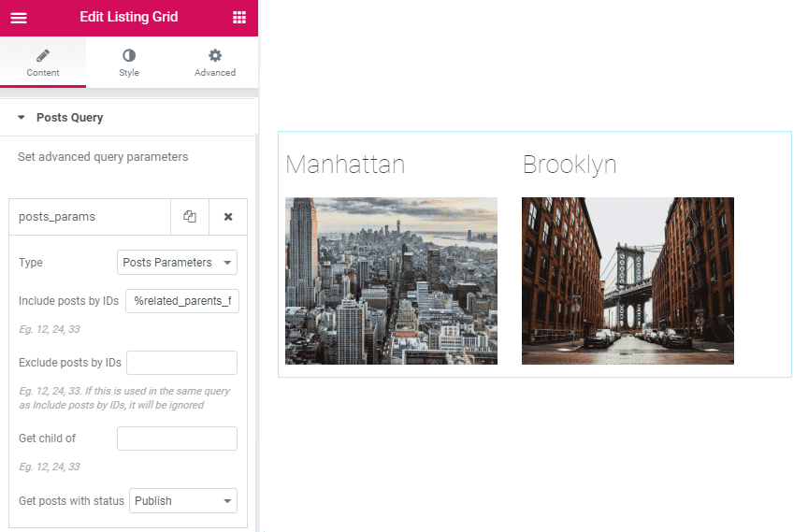Click the Brooklyn heading

tap(570, 165)
